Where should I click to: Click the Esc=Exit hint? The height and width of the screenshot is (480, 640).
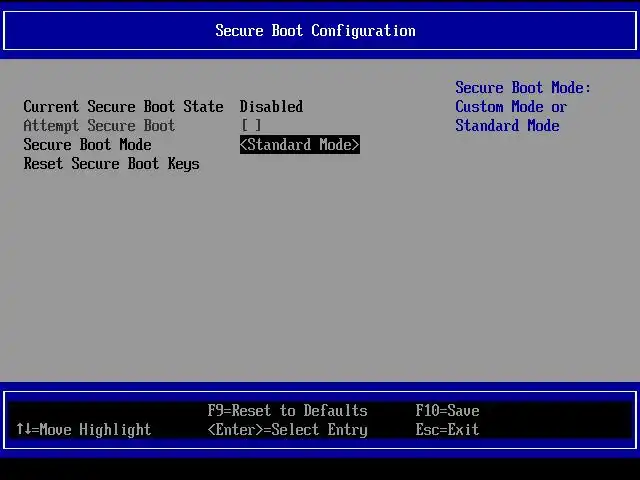point(447,429)
